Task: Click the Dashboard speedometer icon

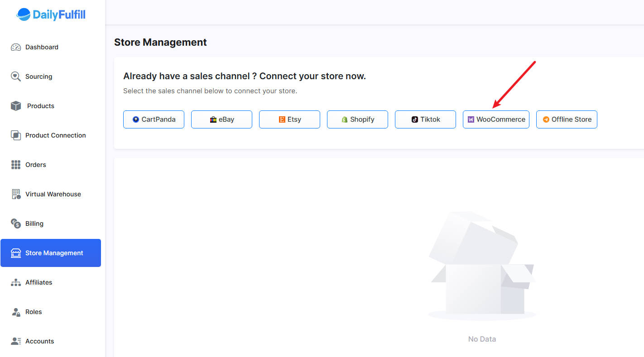Action: click(16, 47)
